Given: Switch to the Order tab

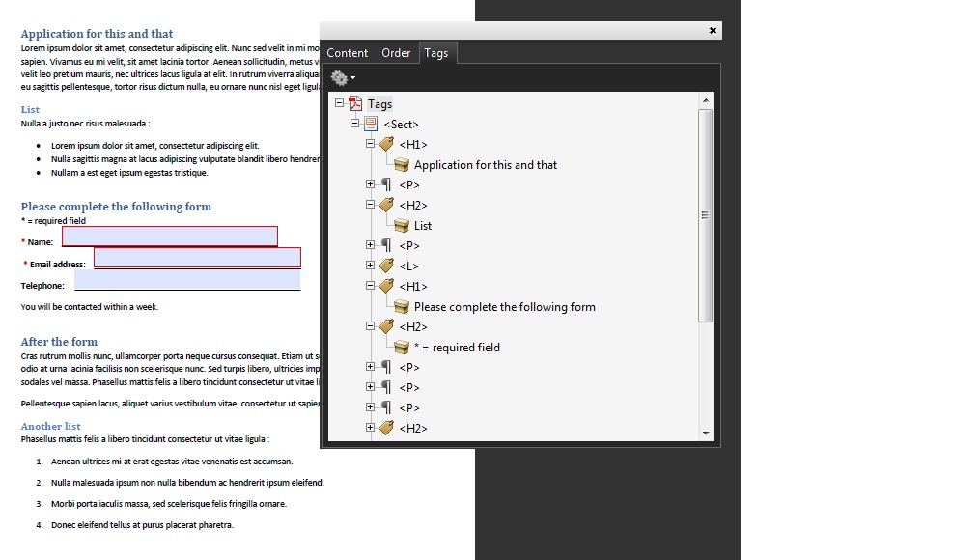Looking at the screenshot, I should [x=396, y=53].
